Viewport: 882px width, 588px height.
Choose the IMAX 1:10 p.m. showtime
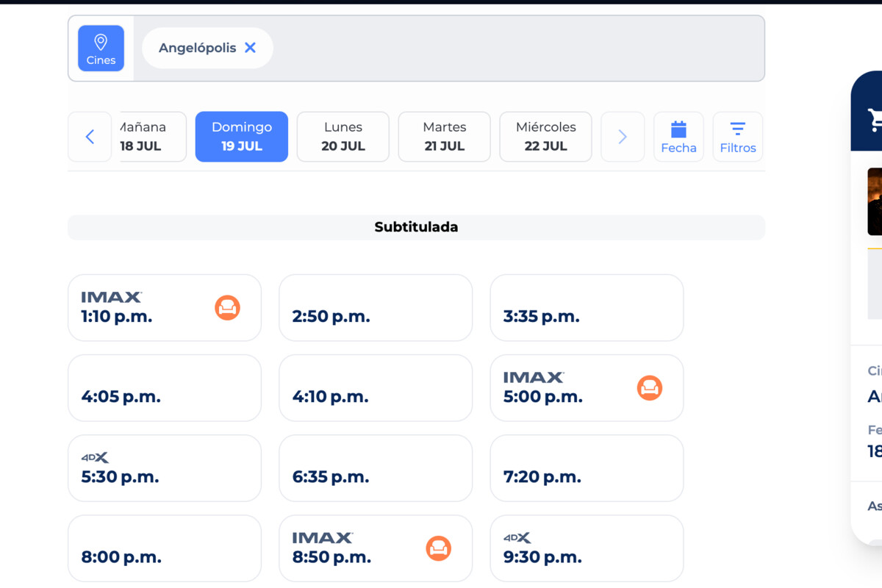(165, 308)
